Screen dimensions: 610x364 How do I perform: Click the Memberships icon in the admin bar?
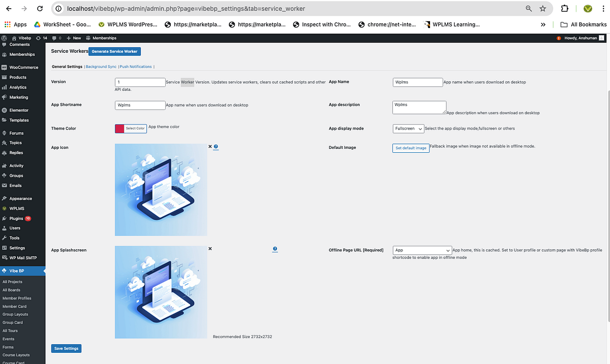(x=89, y=38)
